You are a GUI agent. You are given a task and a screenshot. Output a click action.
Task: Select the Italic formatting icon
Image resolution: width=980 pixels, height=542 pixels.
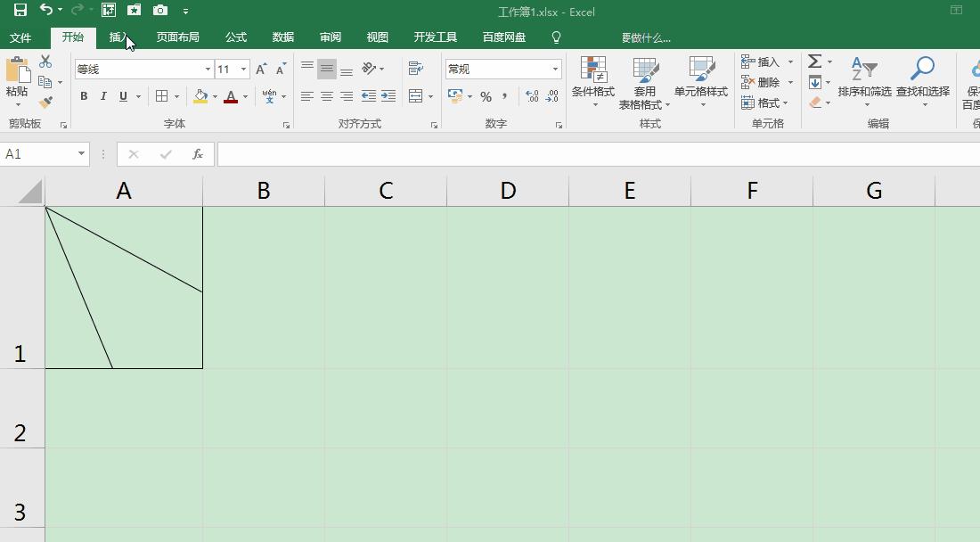click(103, 95)
